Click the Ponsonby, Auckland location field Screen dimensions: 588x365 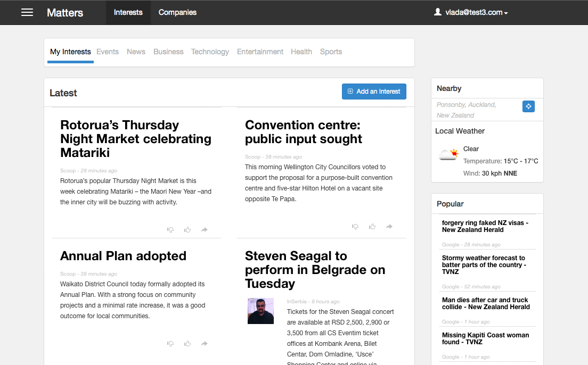coord(476,110)
